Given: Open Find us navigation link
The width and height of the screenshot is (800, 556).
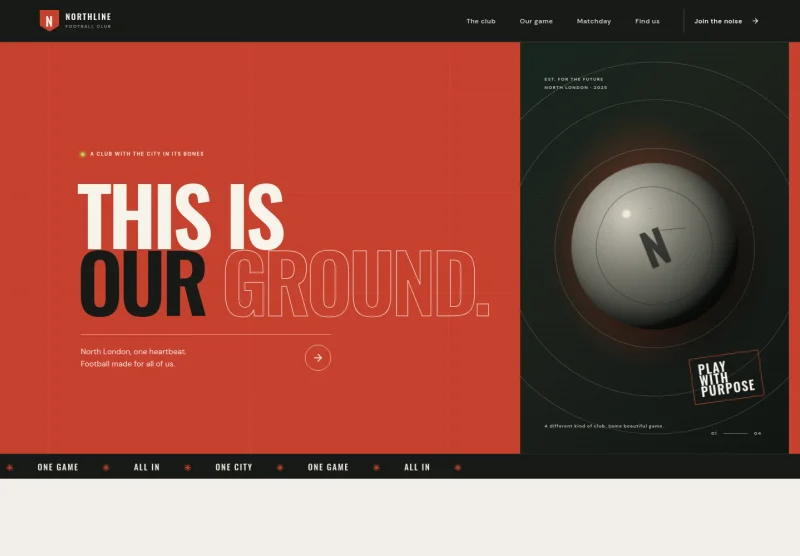Looking at the screenshot, I should click(647, 21).
